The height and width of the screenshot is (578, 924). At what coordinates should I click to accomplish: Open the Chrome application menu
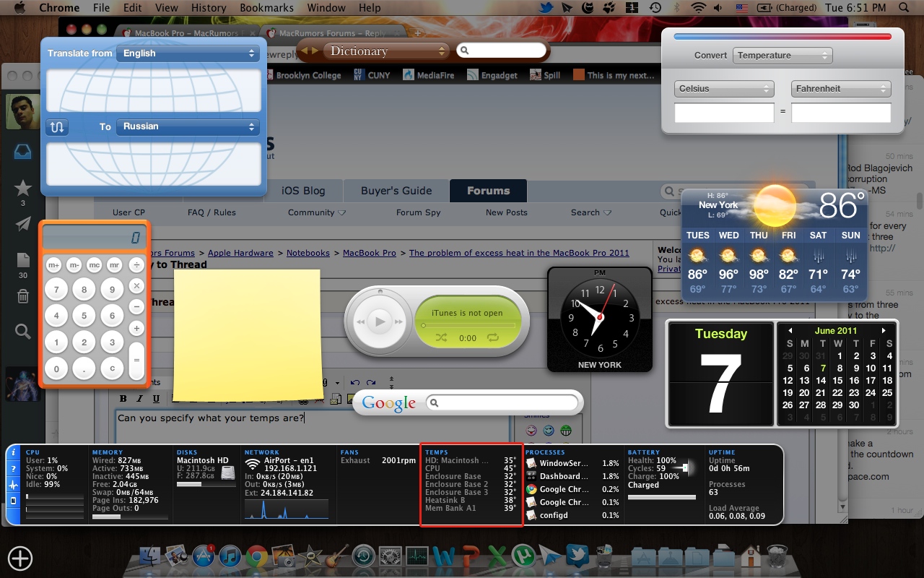click(59, 8)
